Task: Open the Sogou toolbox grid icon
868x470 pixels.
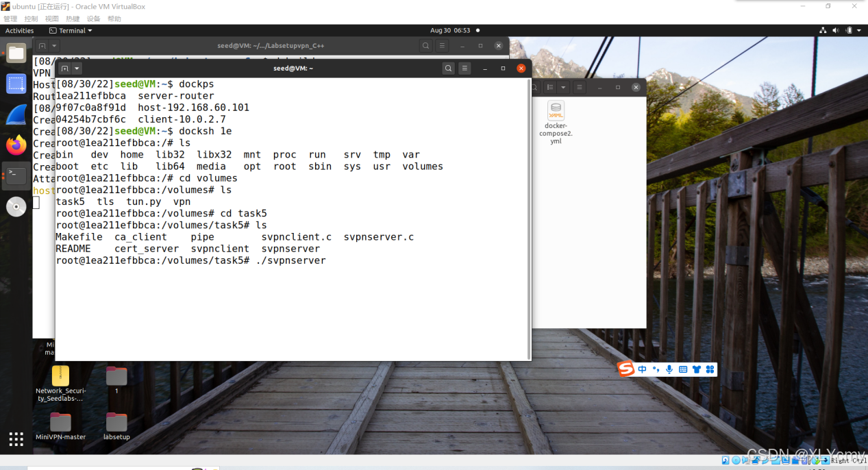Action: tap(710, 369)
